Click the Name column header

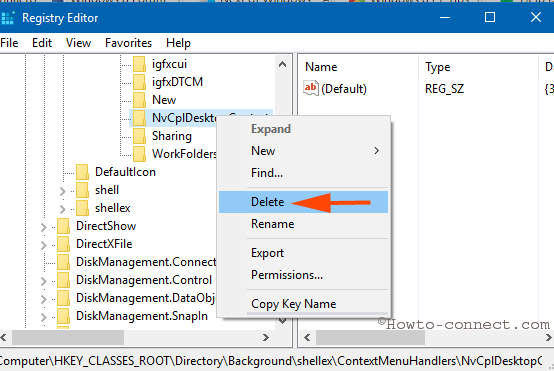point(359,67)
